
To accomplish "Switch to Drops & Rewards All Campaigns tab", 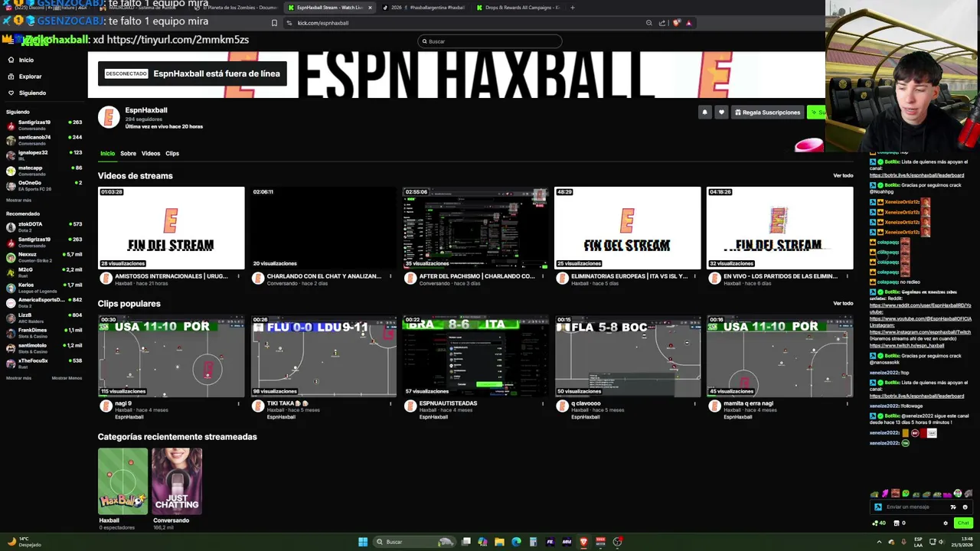I will pyautogui.click(x=518, y=8).
